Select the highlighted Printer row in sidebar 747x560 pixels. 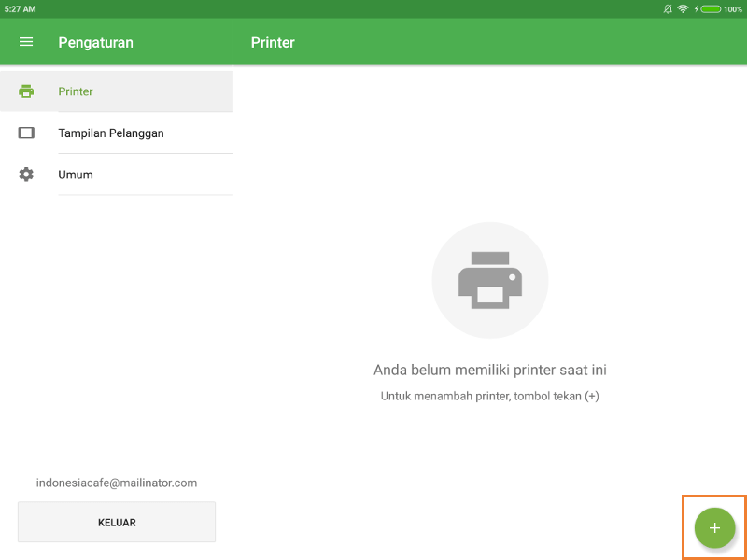click(116, 91)
